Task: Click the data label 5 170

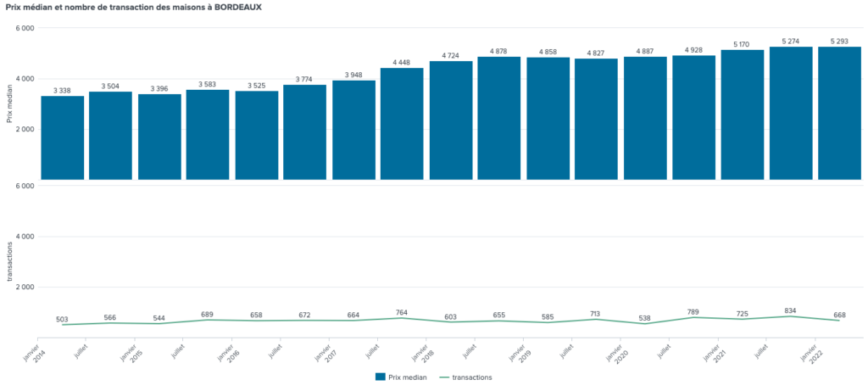Action: (x=743, y=44)
